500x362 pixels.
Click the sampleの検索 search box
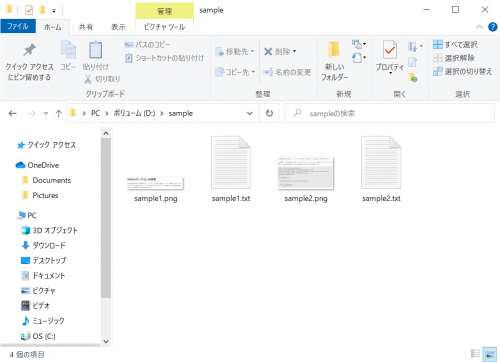tap(389, 113)
